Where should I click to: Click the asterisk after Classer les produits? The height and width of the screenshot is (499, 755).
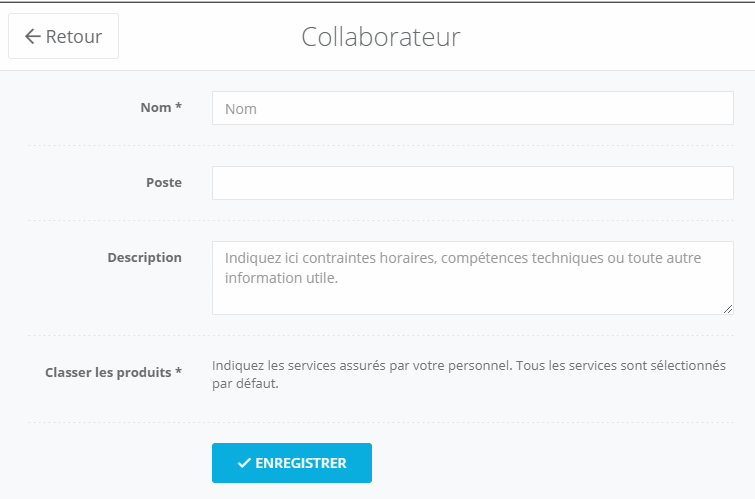click(x=179, y=371)
